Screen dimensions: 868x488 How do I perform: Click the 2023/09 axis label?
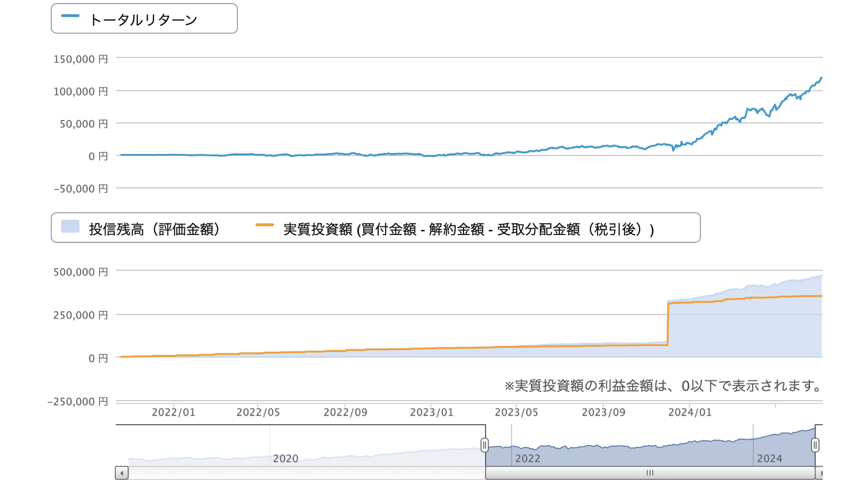tap(604, 413)
